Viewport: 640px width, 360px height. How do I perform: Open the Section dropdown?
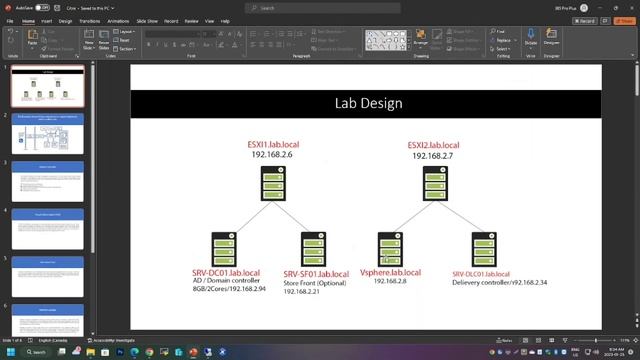pyautogui.click(x=124, y=49)
